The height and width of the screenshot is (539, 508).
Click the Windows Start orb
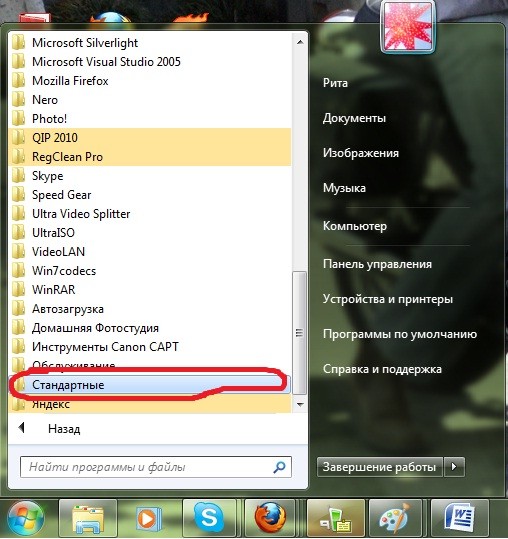26,518
